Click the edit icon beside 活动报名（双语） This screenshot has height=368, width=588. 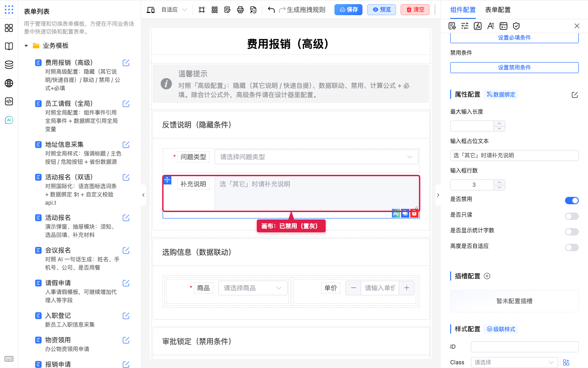(126, 177)
